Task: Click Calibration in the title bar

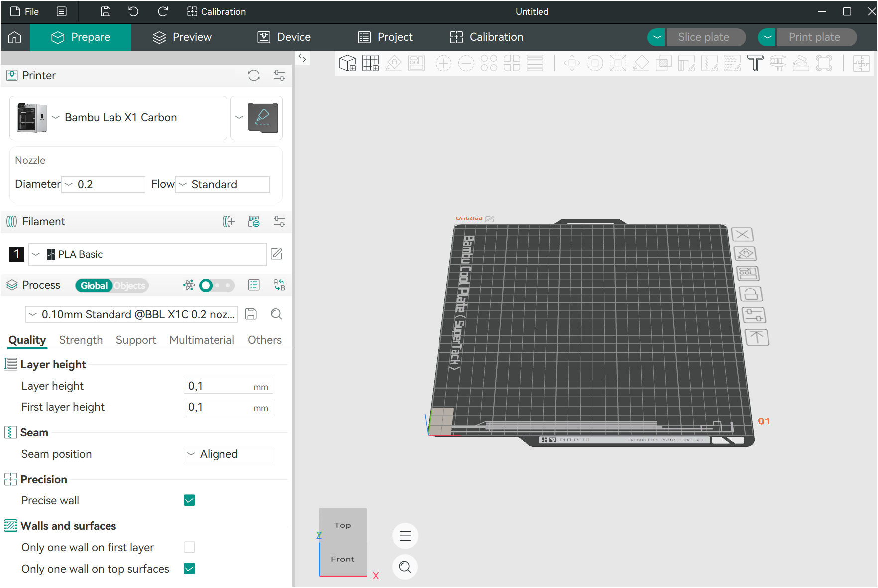Action: [x=217, y=11]
